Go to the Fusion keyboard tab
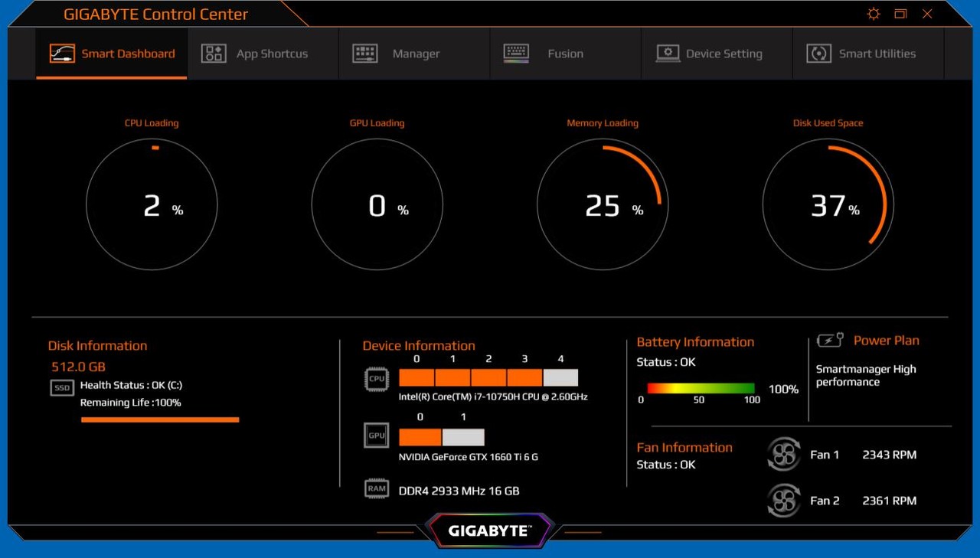Image resolution: width=980 pixels, height=558 pixels. click(x=544, y=54)
